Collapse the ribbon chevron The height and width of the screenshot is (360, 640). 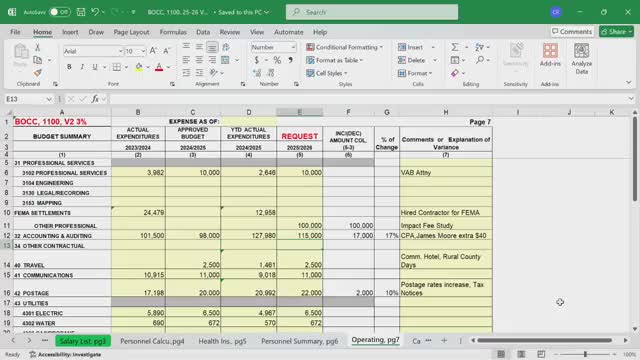tap(629, 82)
